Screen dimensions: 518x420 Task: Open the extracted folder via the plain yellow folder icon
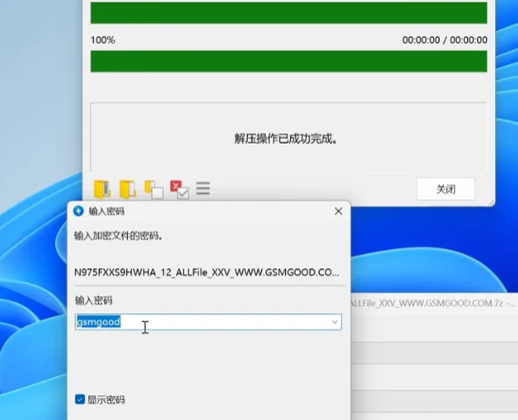[127, 189]
